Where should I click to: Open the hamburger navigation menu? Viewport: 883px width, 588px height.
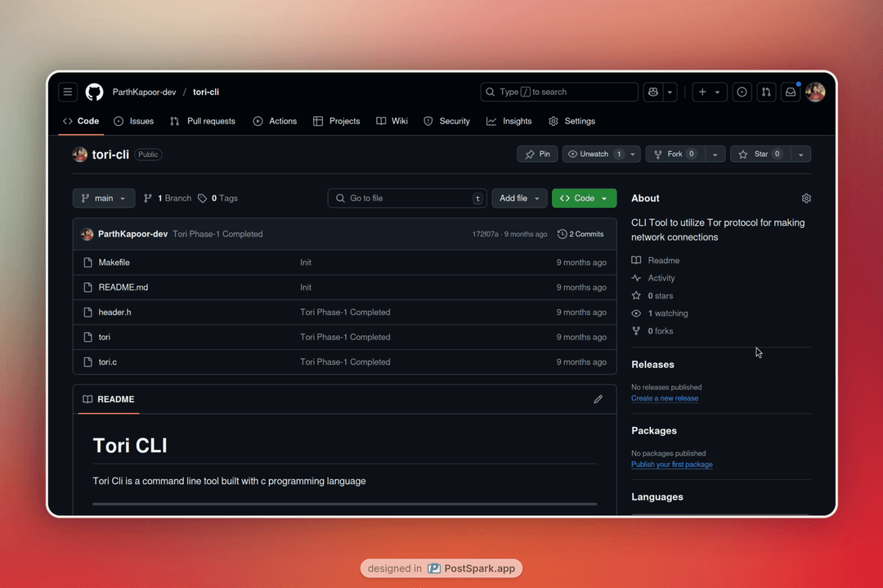(x=69, y=92)
